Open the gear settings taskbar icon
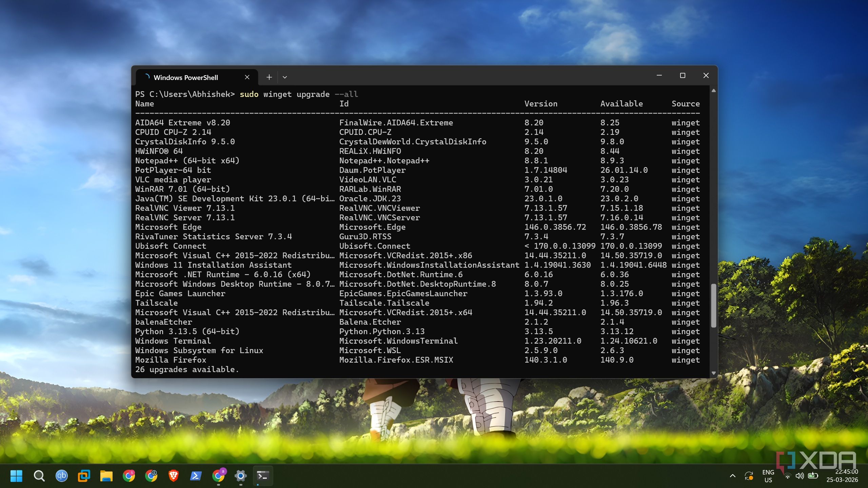 click(x=241, y=476)
